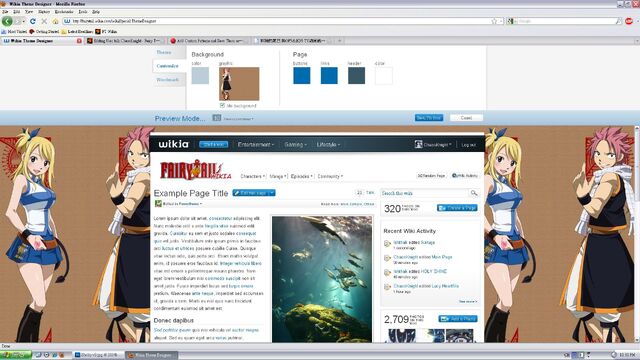Image resolution: width=640 pixels, height=360 pixels.
Task: Open the Getting Started bookmark
Action: pyautogui.click(x=44, y=31)
